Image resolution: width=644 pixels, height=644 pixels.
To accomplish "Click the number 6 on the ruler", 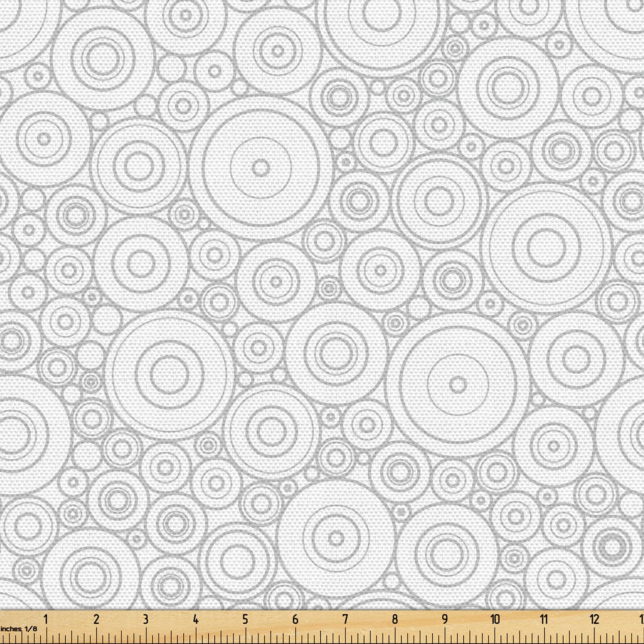I will [295, 619].
